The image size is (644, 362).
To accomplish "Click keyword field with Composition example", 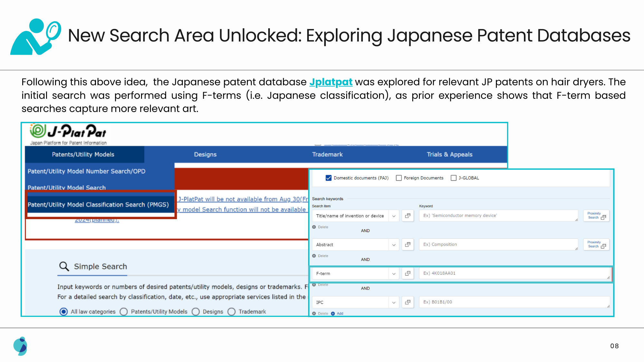I will [498, 245].
